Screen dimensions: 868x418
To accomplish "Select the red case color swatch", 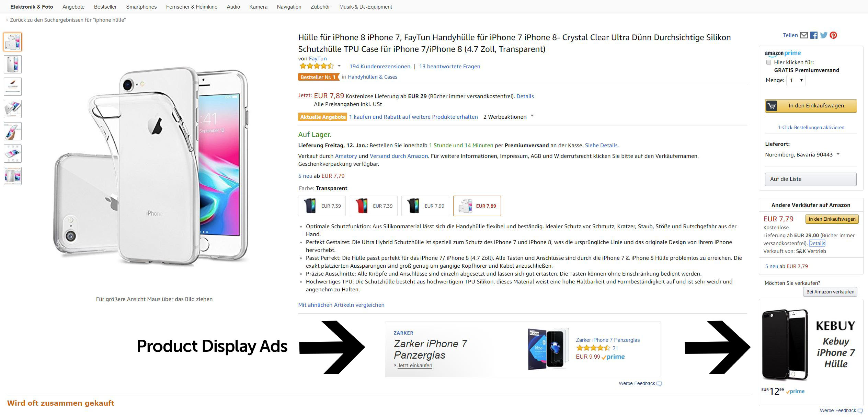I will point(374,206).
